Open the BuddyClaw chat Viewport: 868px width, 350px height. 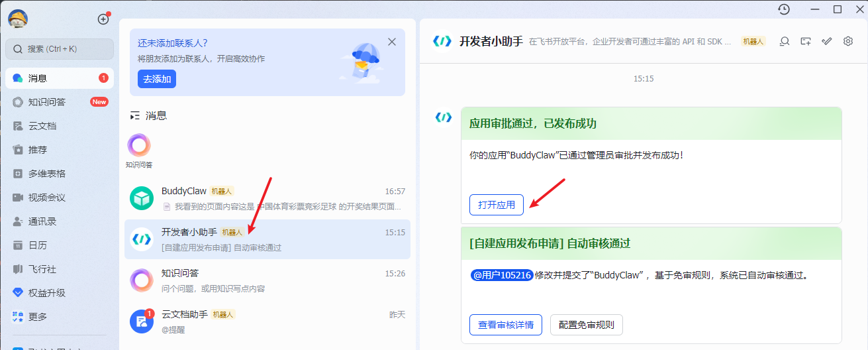[267, 198]
